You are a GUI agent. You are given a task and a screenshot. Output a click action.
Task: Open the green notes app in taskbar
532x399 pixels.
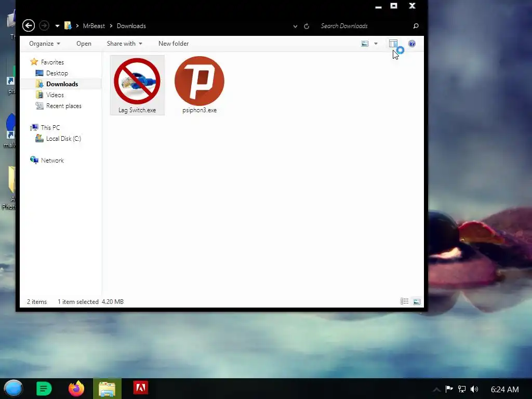point(44,389)
